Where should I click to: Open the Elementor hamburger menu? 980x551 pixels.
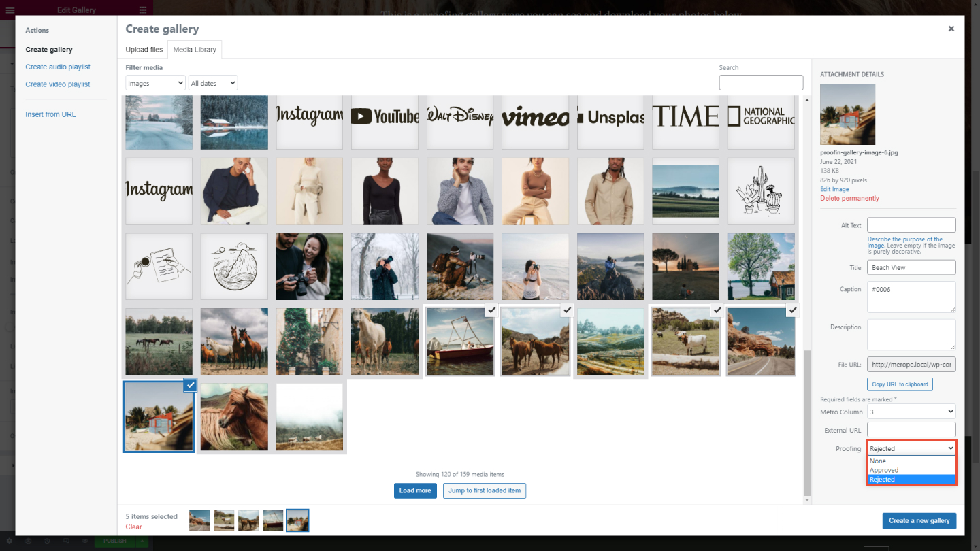(10, 10)
